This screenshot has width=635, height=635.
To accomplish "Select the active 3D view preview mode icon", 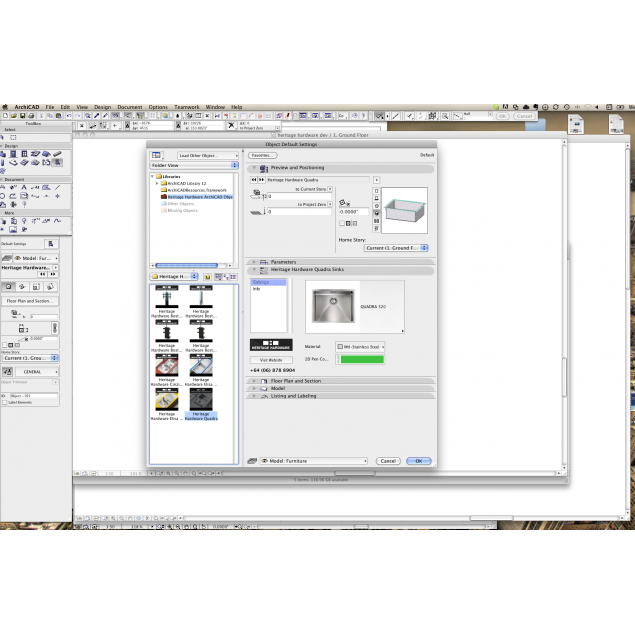I will point(377,213).
